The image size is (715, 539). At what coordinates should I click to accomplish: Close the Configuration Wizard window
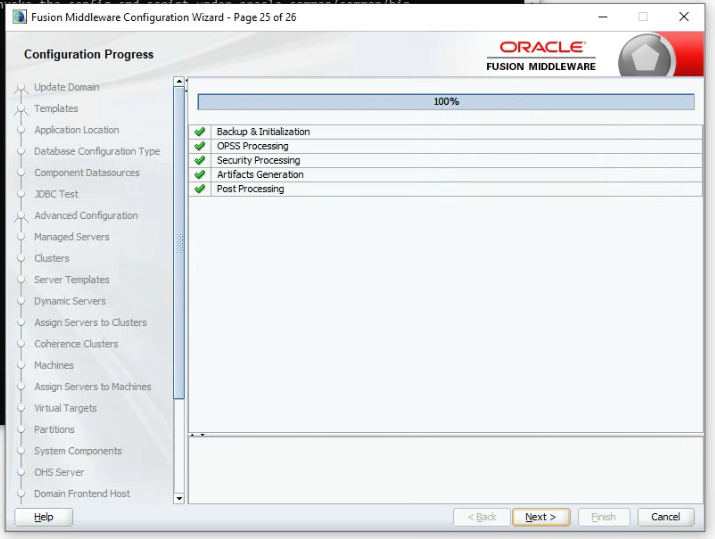(684, 17)
